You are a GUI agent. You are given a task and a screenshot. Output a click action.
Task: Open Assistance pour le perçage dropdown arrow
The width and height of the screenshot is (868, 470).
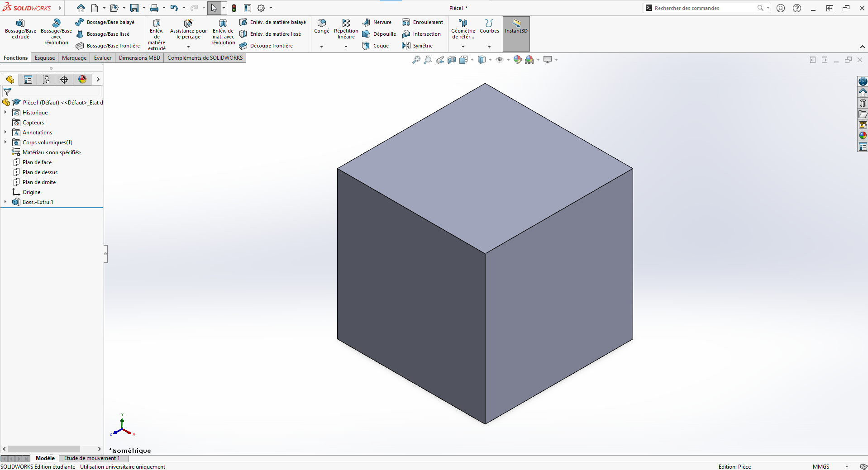tap(188, 47)
